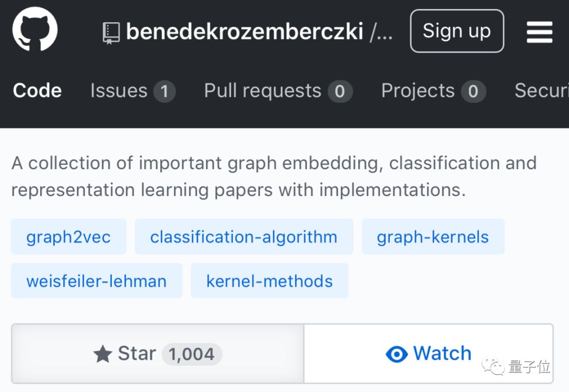Select the partially visible Security tab
The image size is (569, 392).
point(543,91)
